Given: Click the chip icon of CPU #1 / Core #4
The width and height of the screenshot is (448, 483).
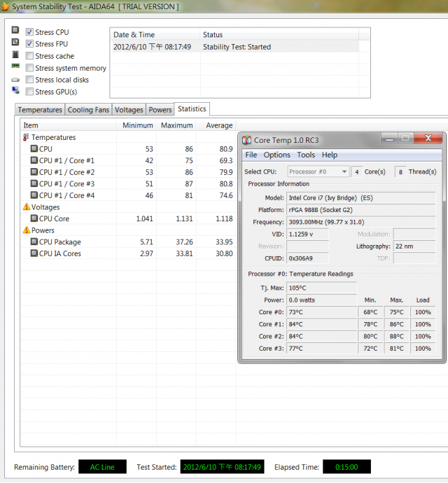Looking at the screenshot, I should coord(34,195).
